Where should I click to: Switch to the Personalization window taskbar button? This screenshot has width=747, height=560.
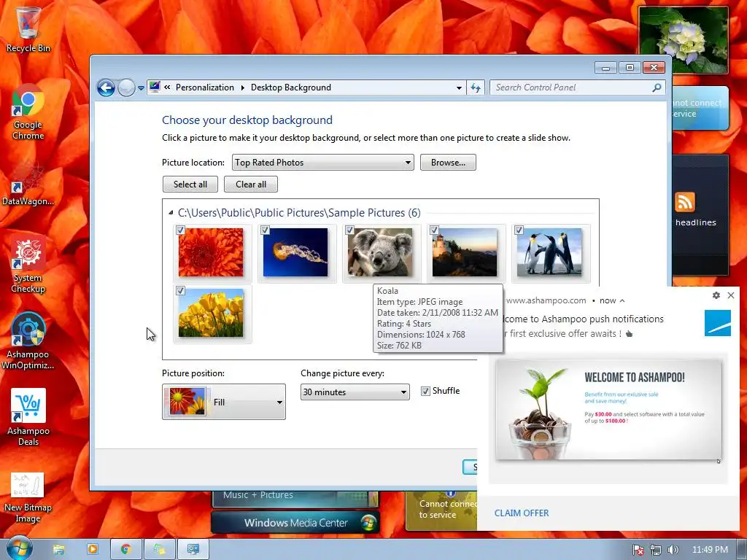pyautogui.click(x=193, y=550)
